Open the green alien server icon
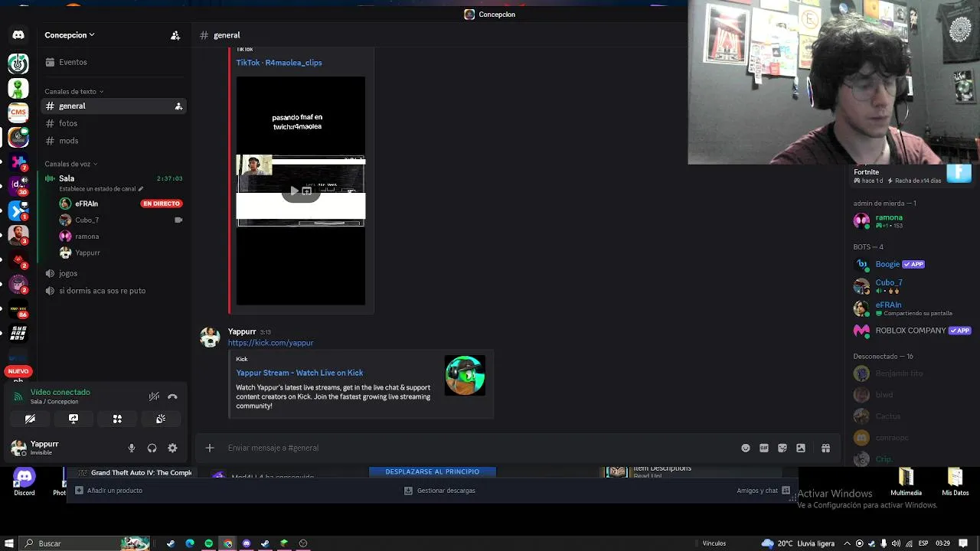The image size is (980, 551). click(18, 88)
